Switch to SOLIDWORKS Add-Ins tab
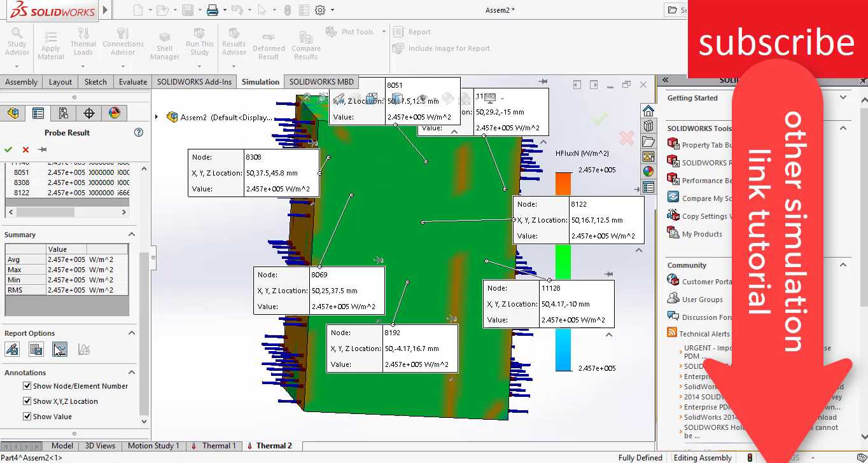Viewport: 868px width, 463px height. 195,82
